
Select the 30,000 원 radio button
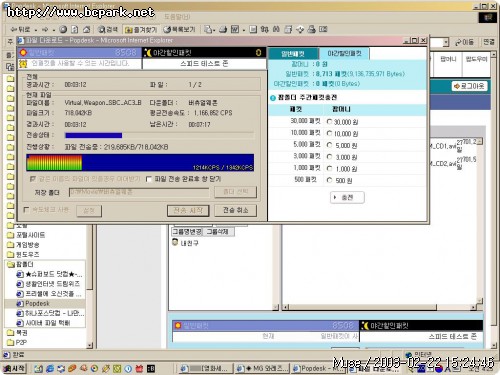[329, 122]
